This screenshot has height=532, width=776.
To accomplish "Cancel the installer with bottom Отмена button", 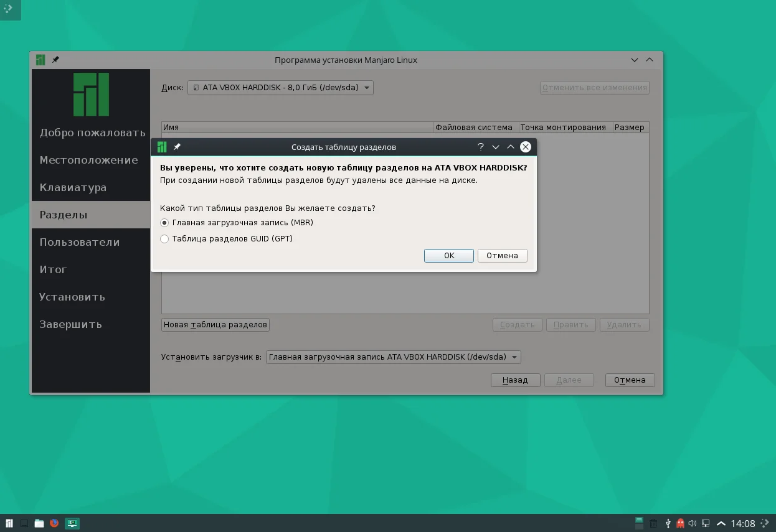I will tap(630, 380).
